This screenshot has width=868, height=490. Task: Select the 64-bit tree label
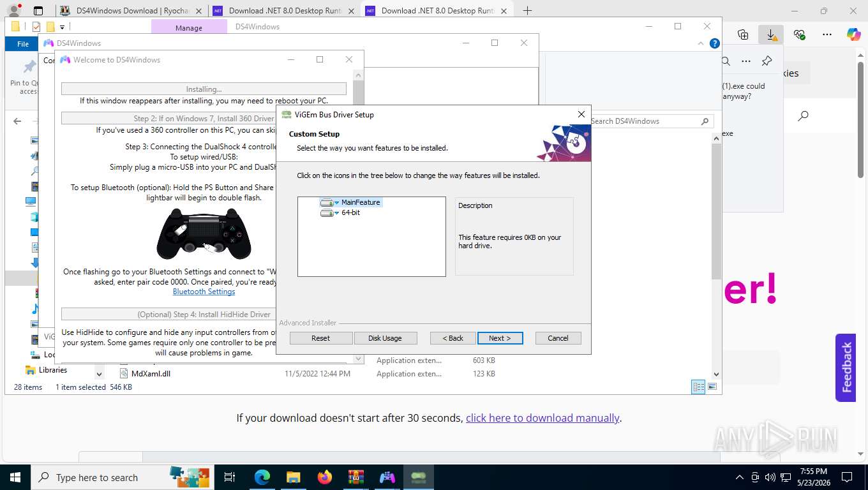click(350, 212)
